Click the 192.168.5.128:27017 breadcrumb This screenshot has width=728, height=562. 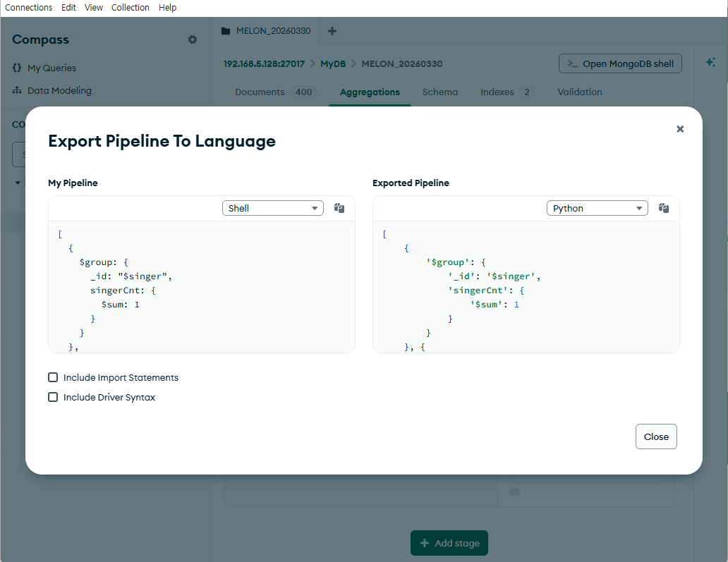(x=264, y=63)
